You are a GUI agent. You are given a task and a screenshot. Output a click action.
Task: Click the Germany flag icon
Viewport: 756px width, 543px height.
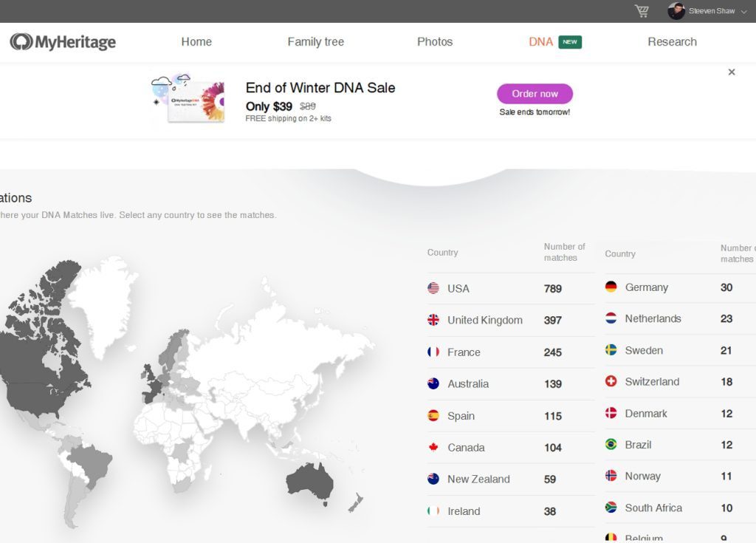coord(611,287)
